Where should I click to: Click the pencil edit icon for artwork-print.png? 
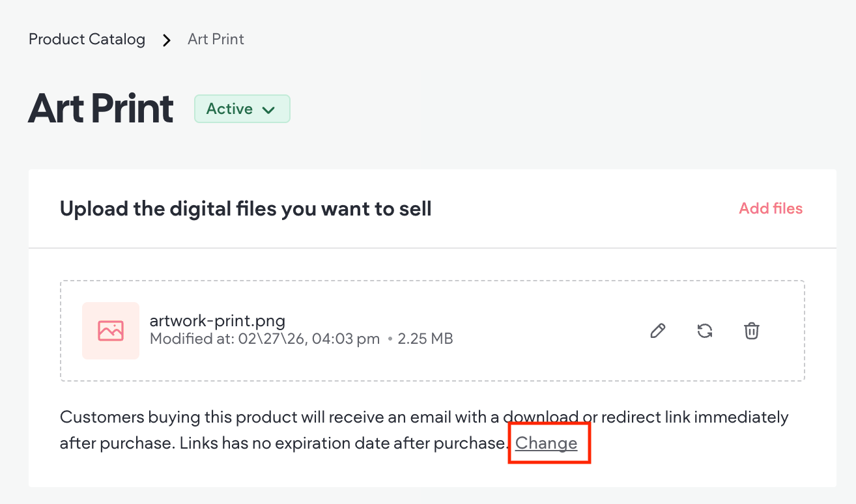[658, 331]
